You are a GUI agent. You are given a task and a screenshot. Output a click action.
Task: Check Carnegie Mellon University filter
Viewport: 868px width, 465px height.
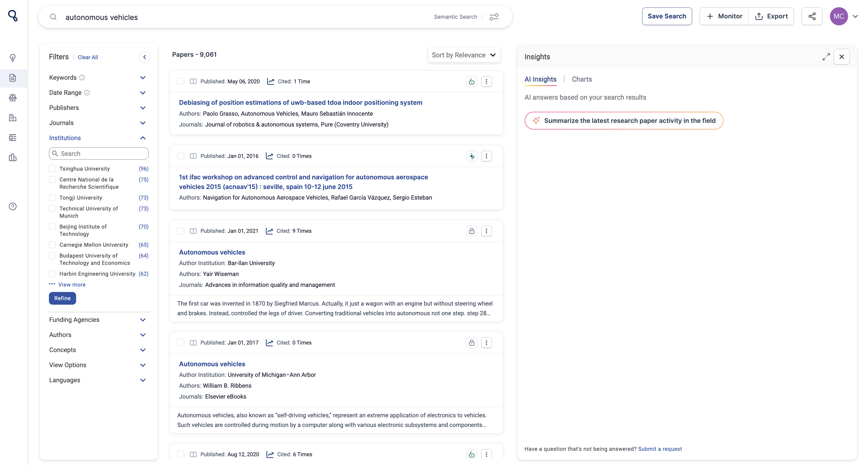coord(52,245)
